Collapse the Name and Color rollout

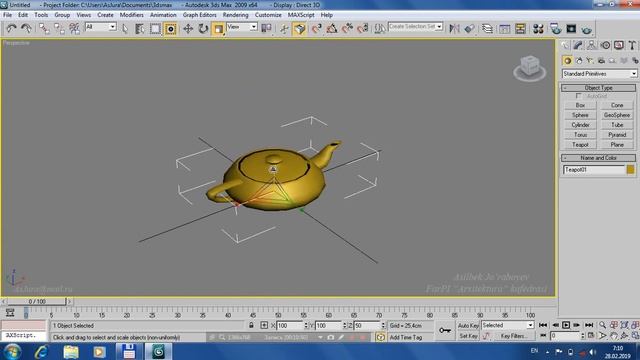pos(598,158)
